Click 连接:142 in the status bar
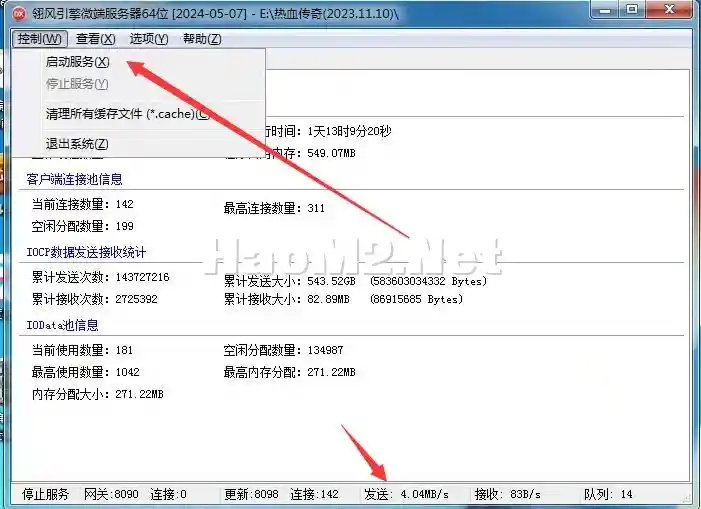 pos(314,494)
